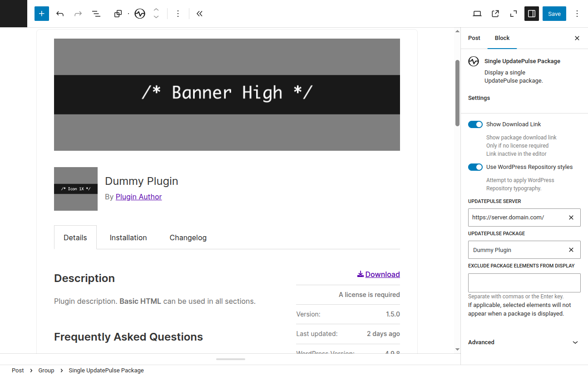Switch to the Installation tab
This screenshot has width=588, height=376.
tap(128, 237)
